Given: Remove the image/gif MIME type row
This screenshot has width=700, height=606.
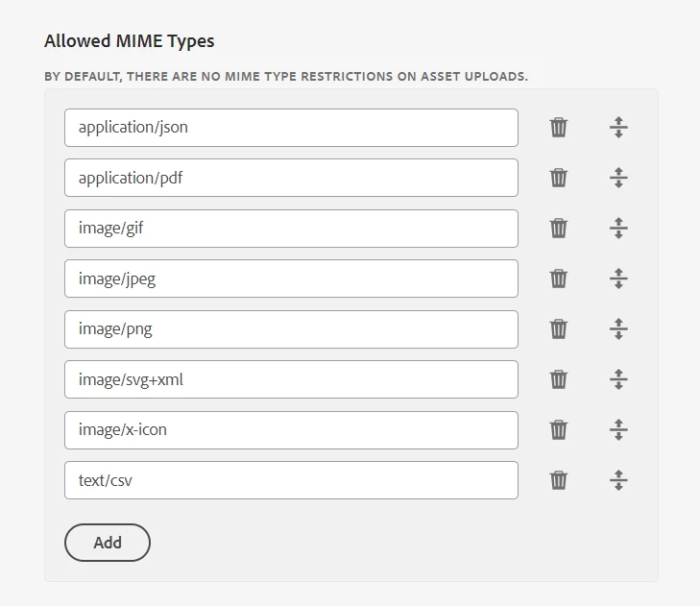Looking at the screenshot, I should pyautogui.click(x=558, y=229).
